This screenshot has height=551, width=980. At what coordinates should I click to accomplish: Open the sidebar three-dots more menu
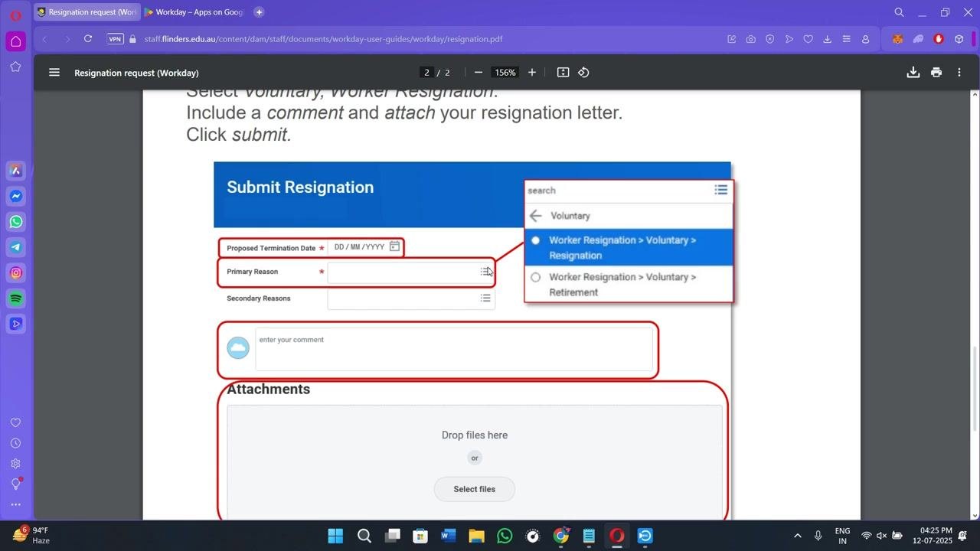[15, 505]
